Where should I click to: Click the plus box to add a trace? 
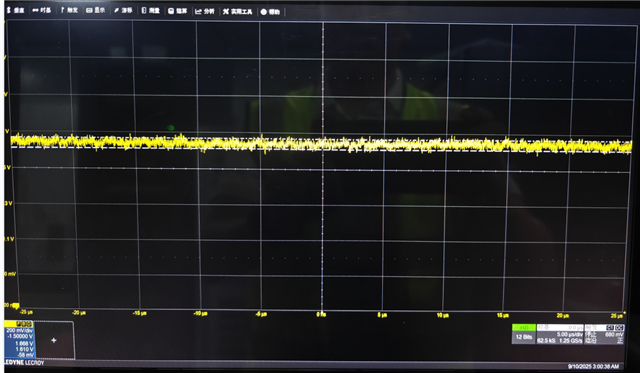[x=54, y=340]
